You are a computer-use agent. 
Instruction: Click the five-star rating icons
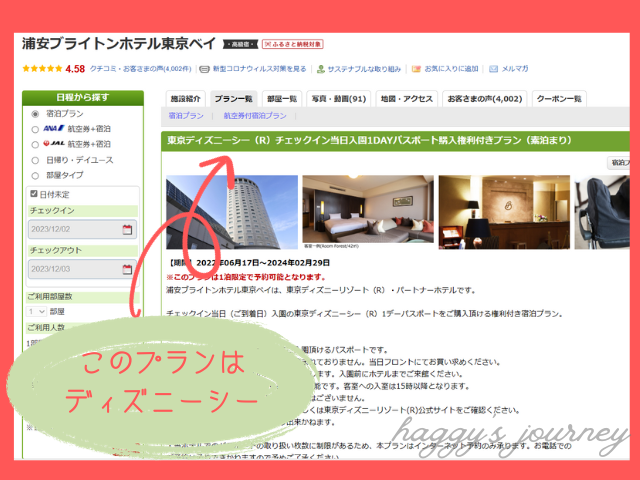pos(42,69)
